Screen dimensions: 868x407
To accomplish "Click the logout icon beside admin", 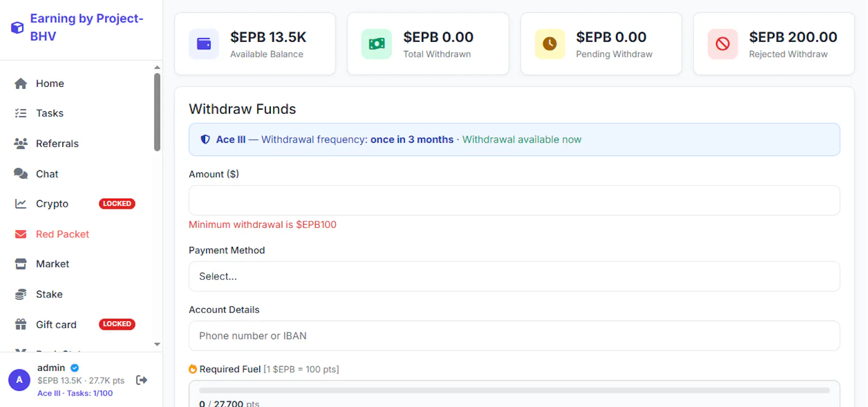I will pyautogui.click(x=142, y=380).
